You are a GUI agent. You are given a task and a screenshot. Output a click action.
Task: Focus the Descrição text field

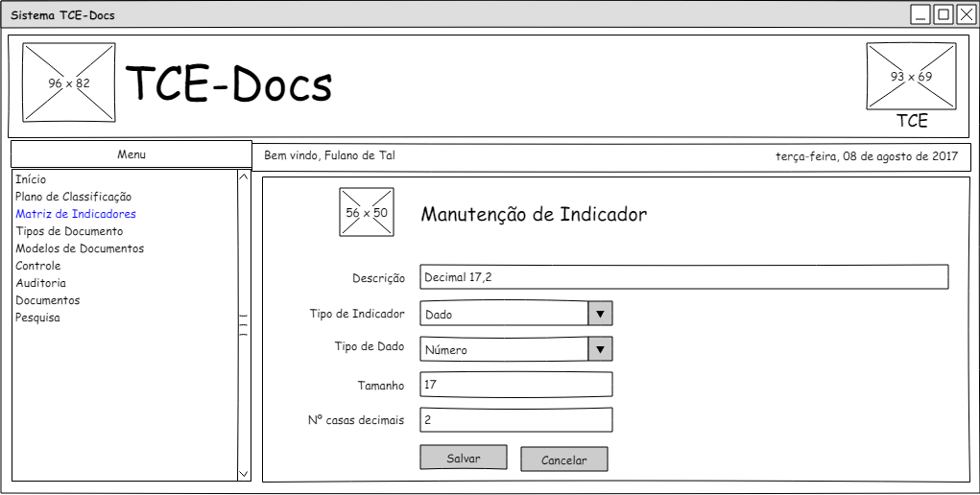click(x=683, y=277)
